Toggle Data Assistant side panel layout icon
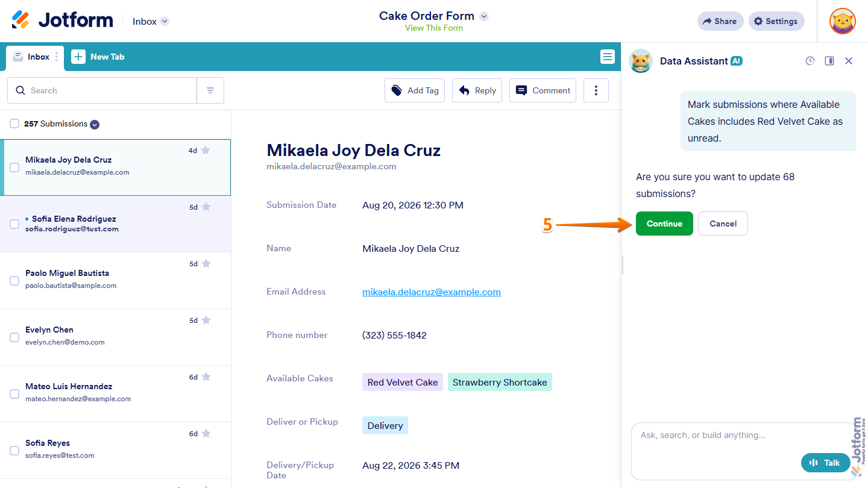 (829, 61)
